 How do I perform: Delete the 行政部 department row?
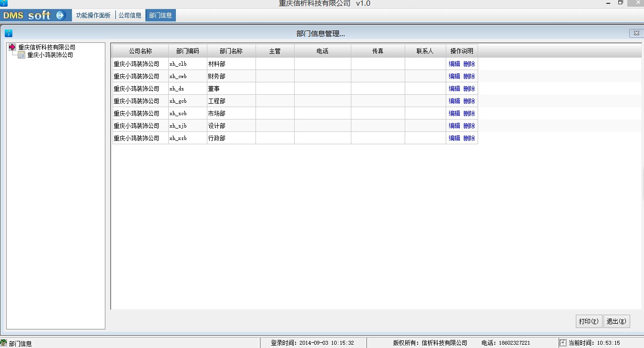(x=469, y=138)
